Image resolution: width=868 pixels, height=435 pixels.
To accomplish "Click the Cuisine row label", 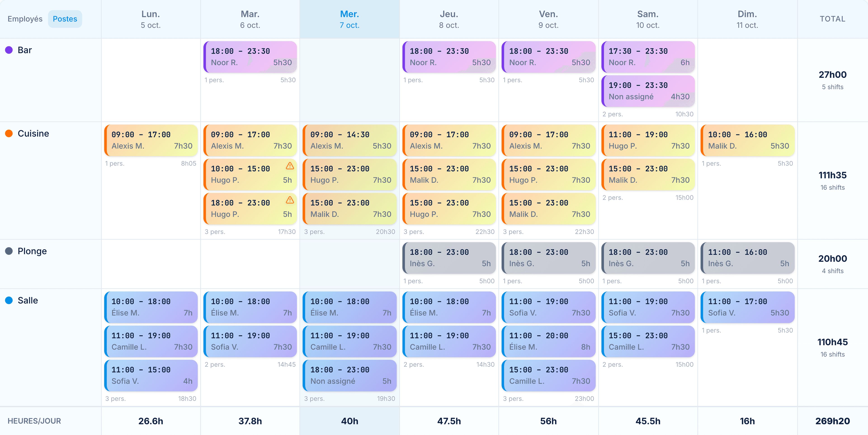I will coord(33,133).
